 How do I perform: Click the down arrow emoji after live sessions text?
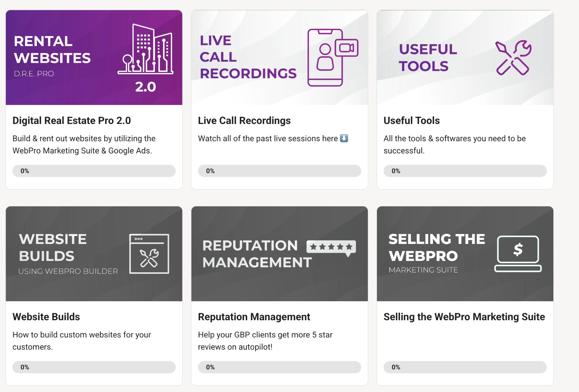344,138
